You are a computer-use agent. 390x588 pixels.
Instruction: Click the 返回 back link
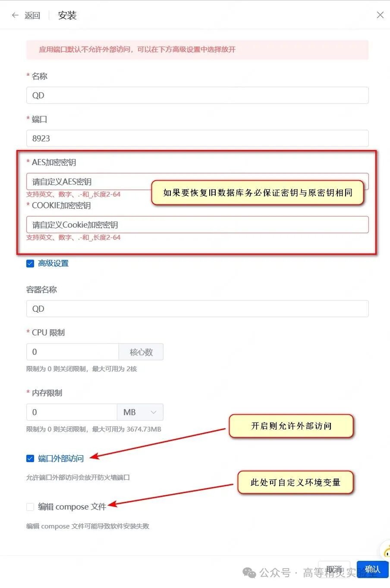32,16
